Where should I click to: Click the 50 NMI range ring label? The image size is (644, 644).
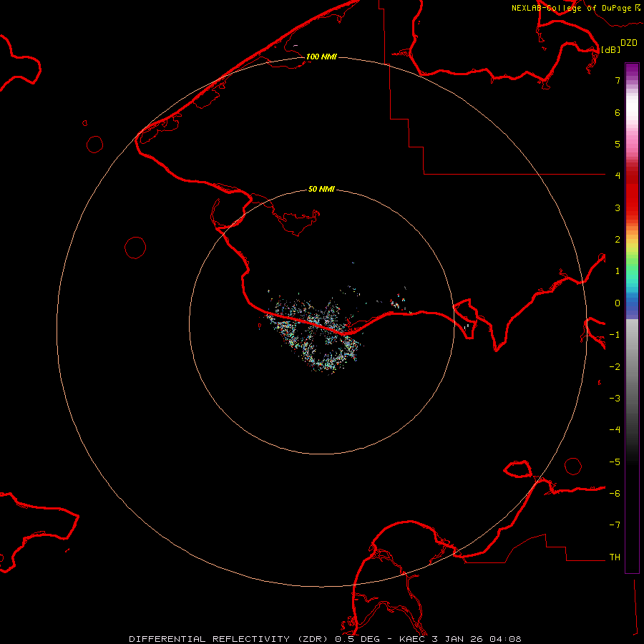click(321, 189)
